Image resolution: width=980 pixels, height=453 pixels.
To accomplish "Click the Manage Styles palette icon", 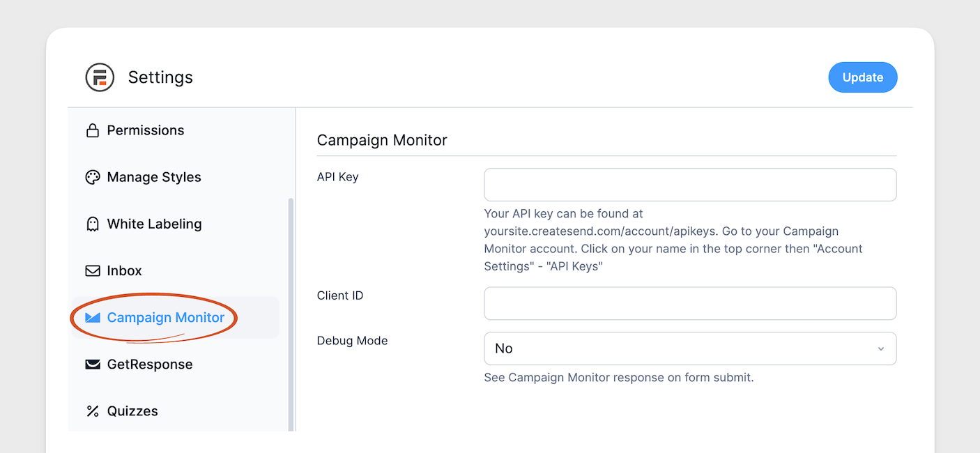I will [93, 177].
